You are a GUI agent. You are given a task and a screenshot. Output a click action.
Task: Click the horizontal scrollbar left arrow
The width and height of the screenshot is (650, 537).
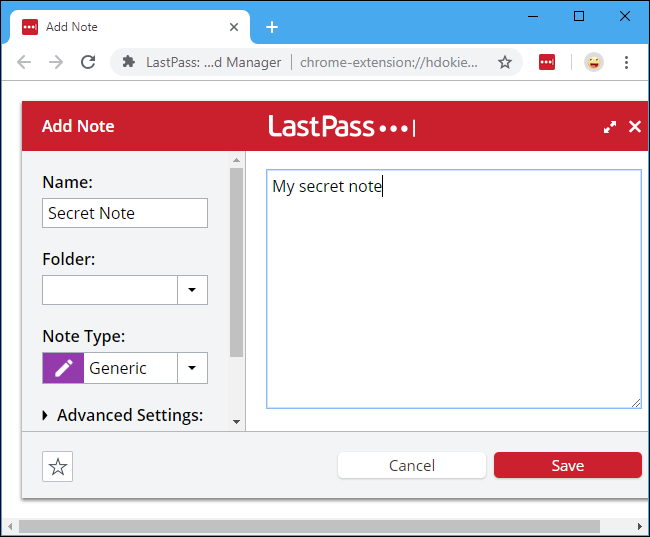10,527
